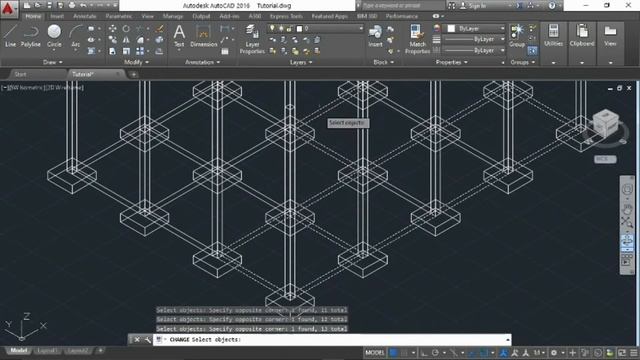The image size is (640, 360).
Task: Open the lineweight ByLayer dropdown
Action: tap(474, 40)
